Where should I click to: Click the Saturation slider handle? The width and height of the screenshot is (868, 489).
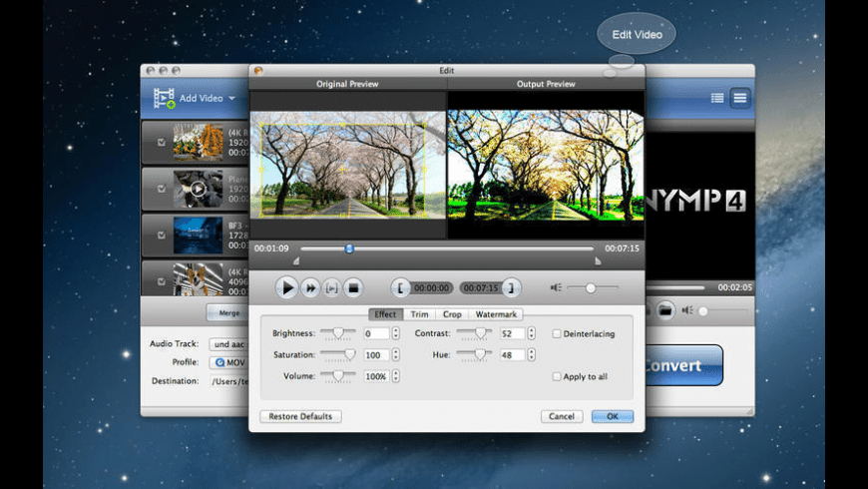(350, 354)
